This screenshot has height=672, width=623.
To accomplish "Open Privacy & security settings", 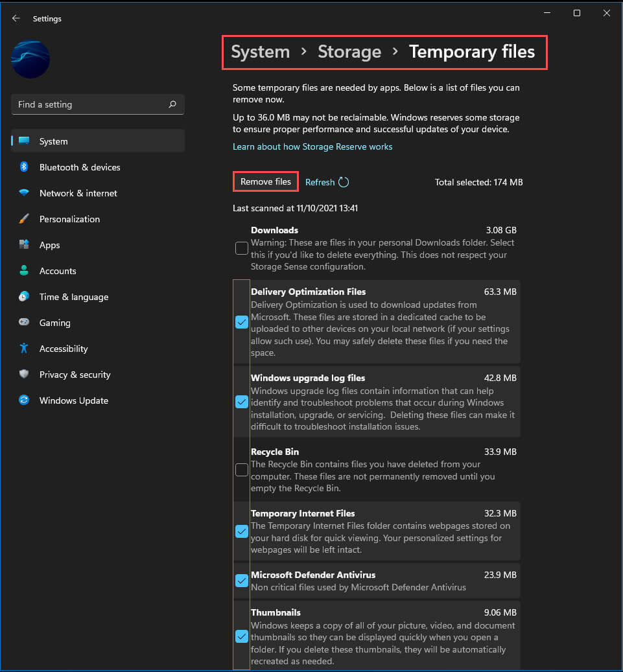I will pyautogui.click(x=98, y=375).
